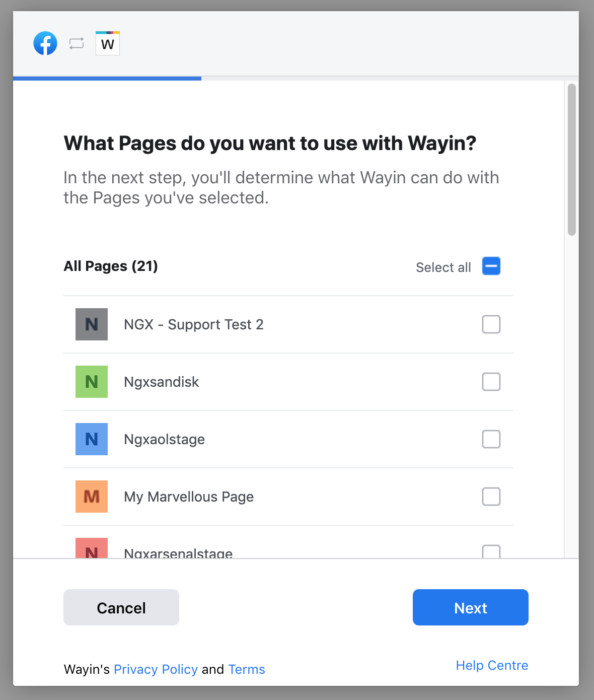Screen dimensions: 594x700
Task: Click the Facebook logo icon
Action: click(45, 43)
